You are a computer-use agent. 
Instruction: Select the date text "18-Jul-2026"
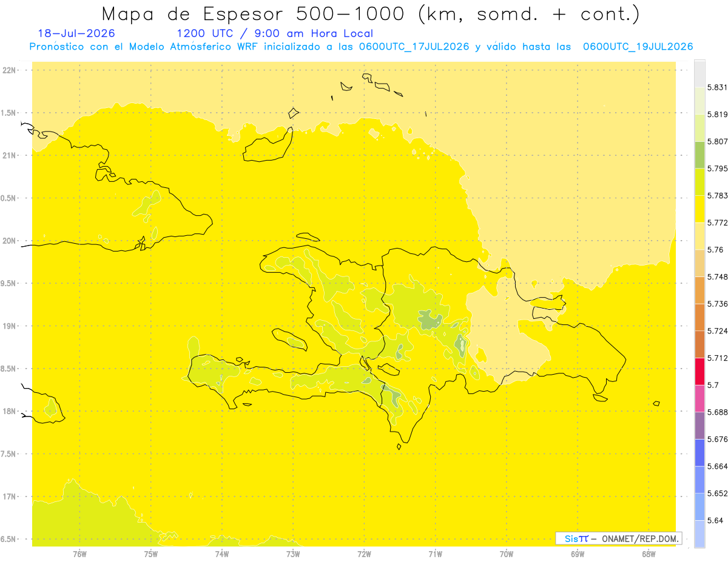point(76,33)
